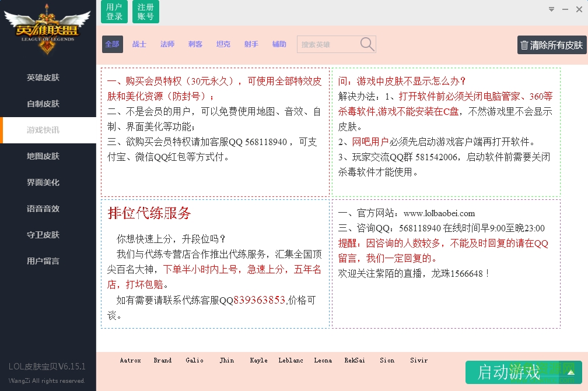Click the search magnifier icon beside 搜索英雄

point(367,44)
